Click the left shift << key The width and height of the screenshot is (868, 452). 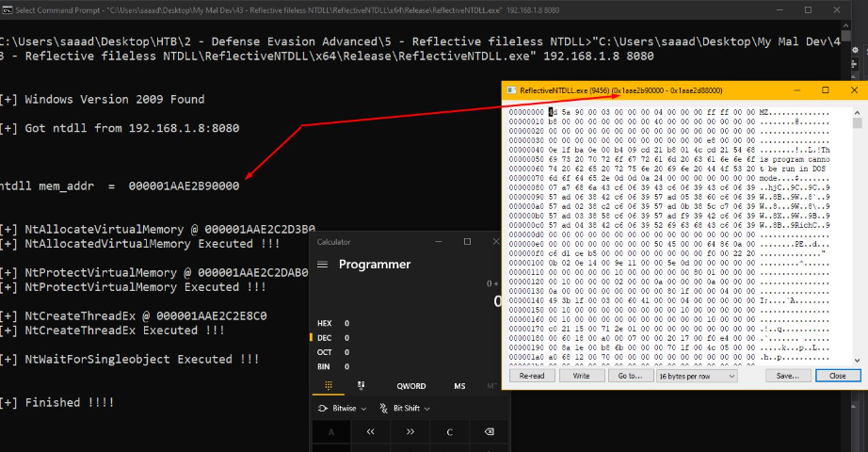[370, 431]
